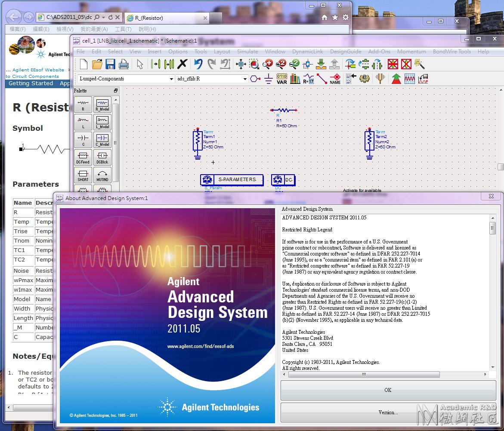Image resolution: width=504 pixels, height=431 pixels.
Task: Pick the SHORT component from the palette
Action: (x=83, y=175)
